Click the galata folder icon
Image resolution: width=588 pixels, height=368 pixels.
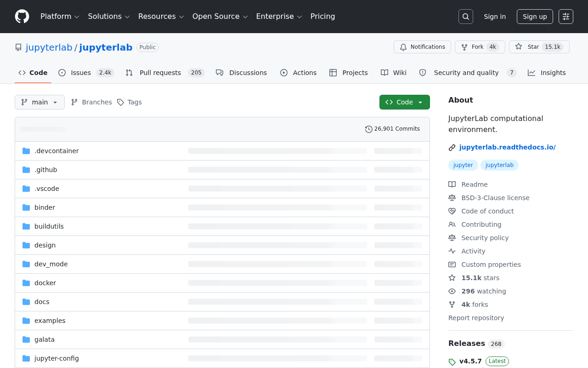pos(26,339)
